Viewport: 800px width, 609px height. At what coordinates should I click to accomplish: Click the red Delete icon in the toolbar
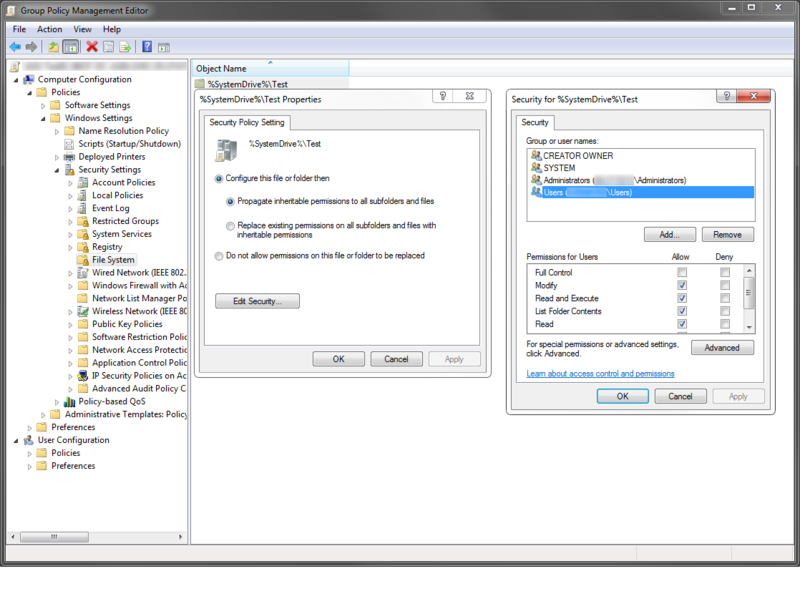[91, 45]
